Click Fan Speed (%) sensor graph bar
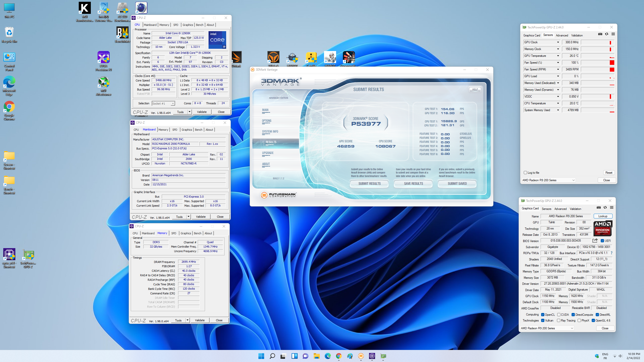This screenshot has height=362, width=644. (597, 63)
